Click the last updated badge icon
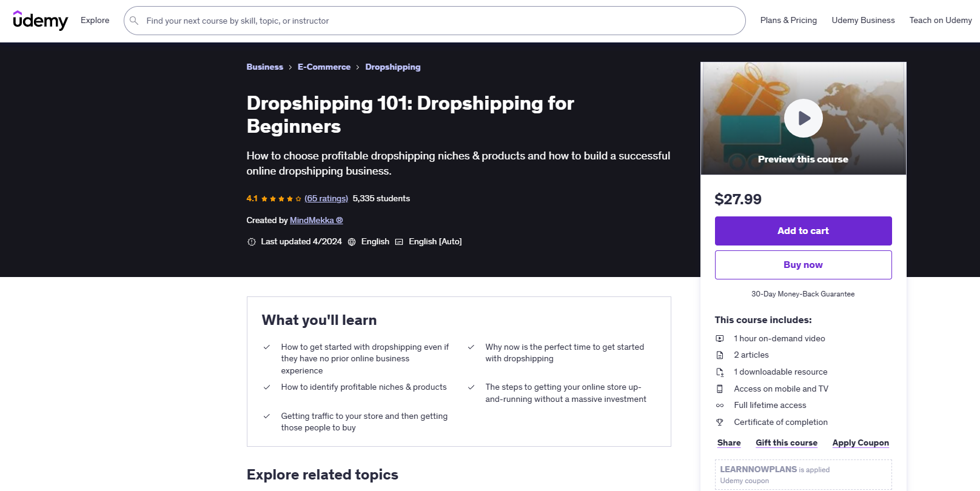The image size is (980, 491). 252,242
